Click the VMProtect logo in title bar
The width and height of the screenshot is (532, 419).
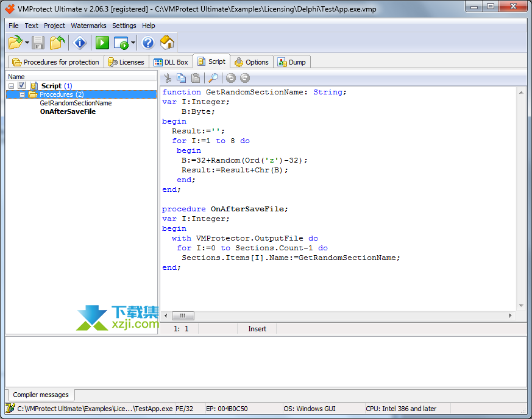pos(10,9)
